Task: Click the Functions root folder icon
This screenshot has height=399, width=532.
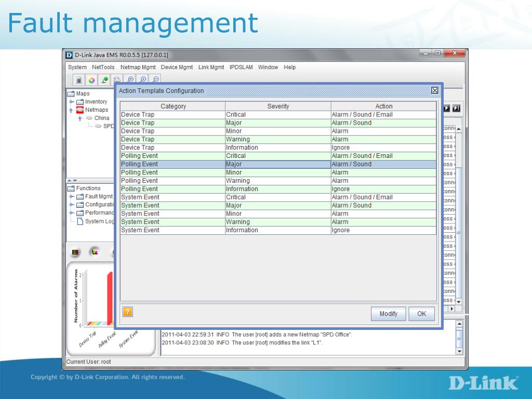Action: click(x=71, y=188)
